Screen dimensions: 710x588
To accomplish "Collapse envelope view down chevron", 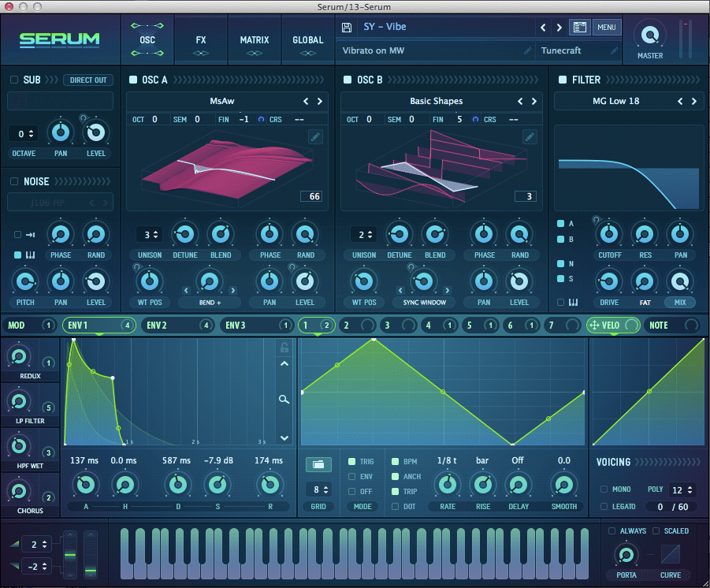I will click(284, 438).
